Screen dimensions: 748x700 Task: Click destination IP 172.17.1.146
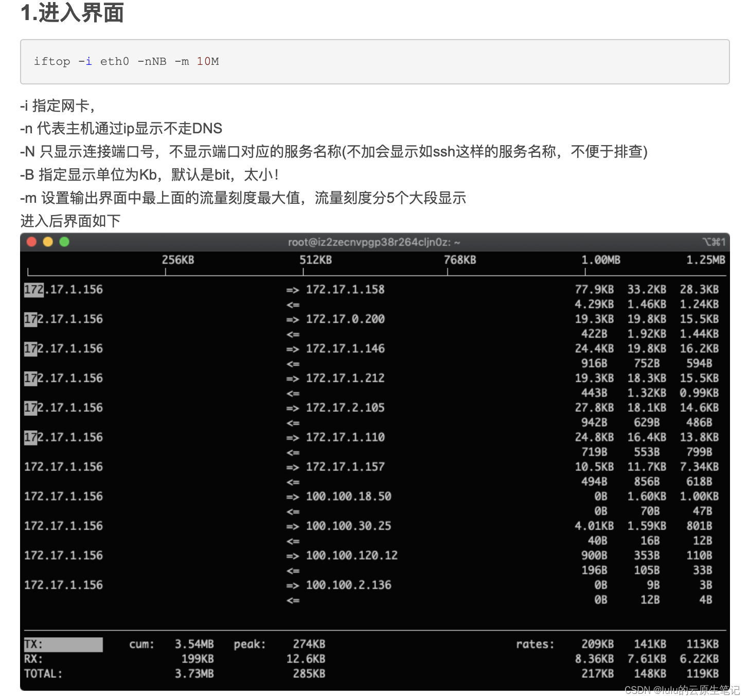click(345, 348)
